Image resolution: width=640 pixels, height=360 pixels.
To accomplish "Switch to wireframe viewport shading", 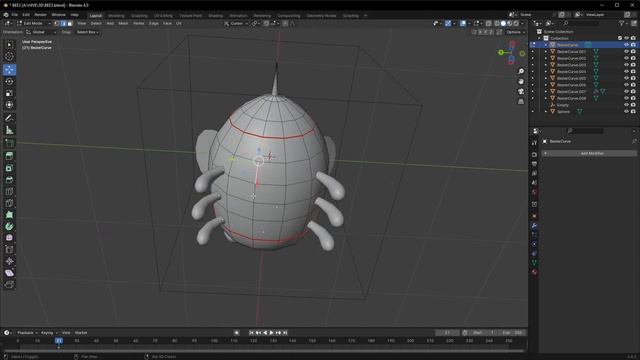I will 497,24.
